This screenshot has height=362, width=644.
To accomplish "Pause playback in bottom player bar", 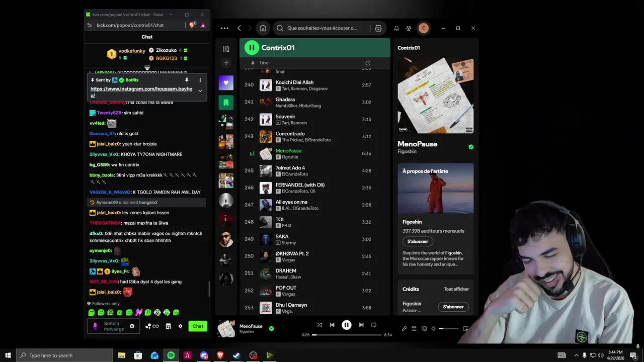I will 347,325.
